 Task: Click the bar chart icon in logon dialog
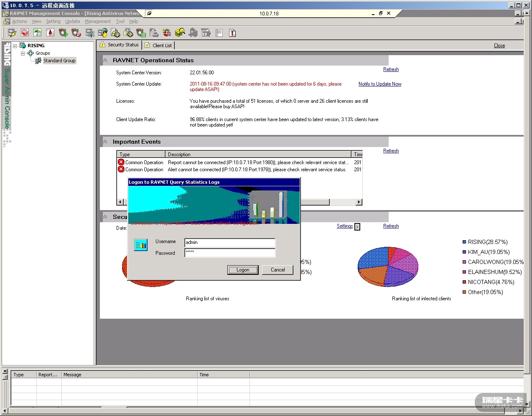coord(141,245)
